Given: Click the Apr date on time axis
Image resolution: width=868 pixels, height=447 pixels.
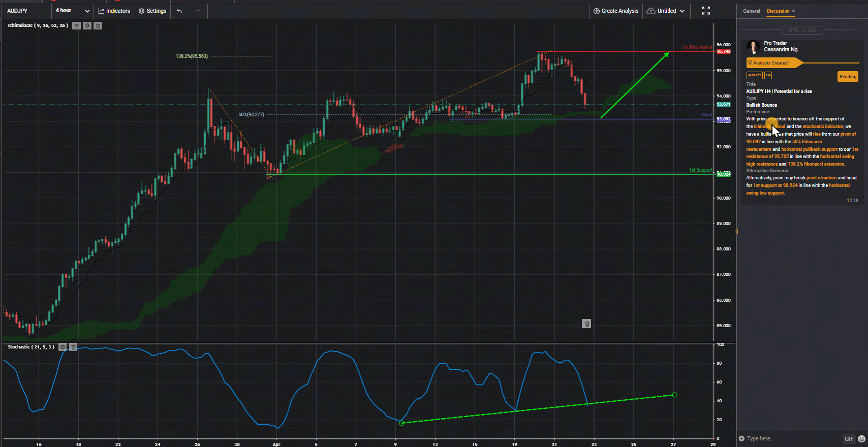Looking at the screenshot, I should [276, 444].
